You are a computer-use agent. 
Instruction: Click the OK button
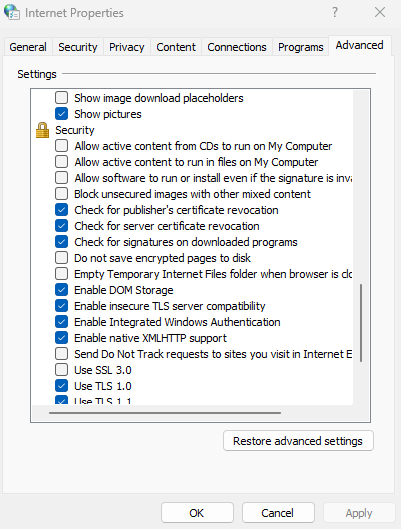tap(197, 513)
